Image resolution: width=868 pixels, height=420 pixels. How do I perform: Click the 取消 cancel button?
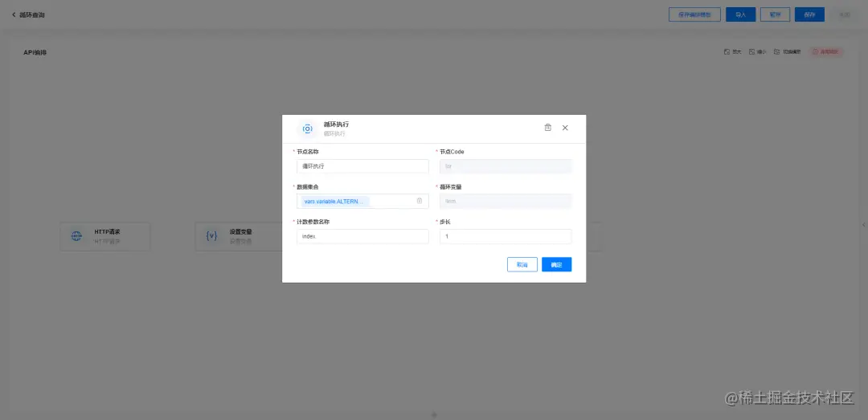pyautogui.click(x=522, y=264)
